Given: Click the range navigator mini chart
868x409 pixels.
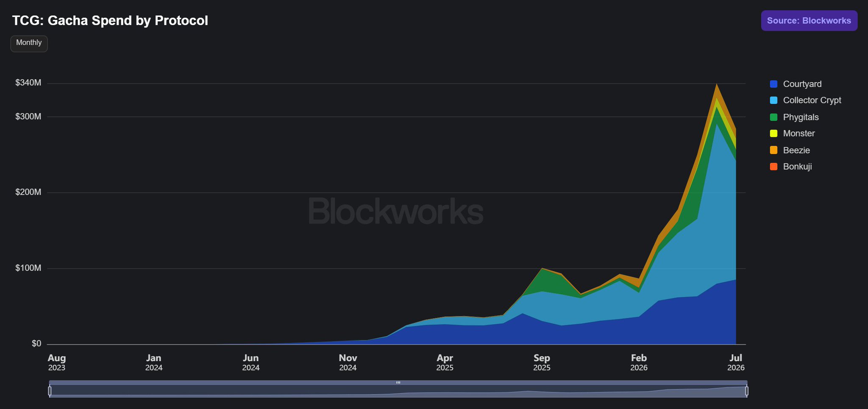Looking at the screenshot, I should (x=398, y=391).
